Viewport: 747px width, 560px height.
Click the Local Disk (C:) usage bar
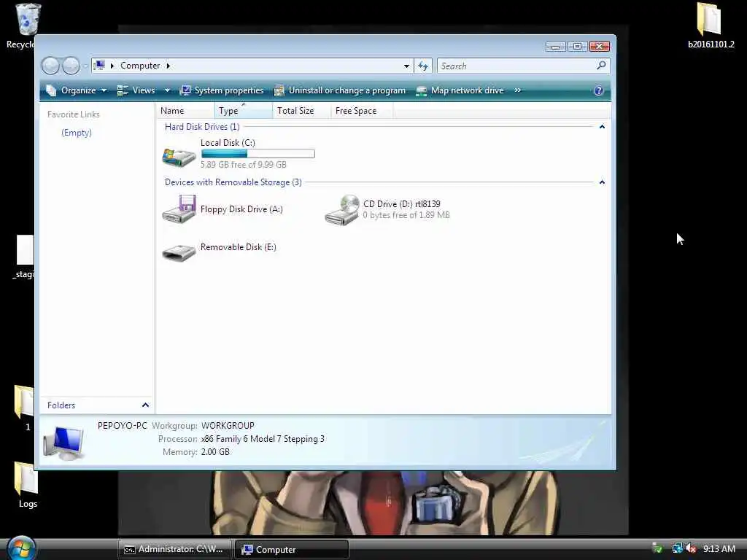click(x=258, y=153)
